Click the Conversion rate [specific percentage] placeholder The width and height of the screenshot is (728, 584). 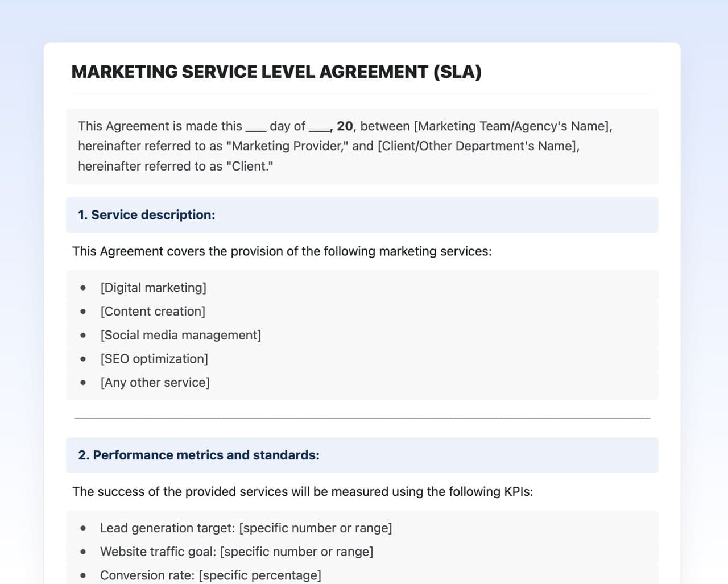(260, 575)
